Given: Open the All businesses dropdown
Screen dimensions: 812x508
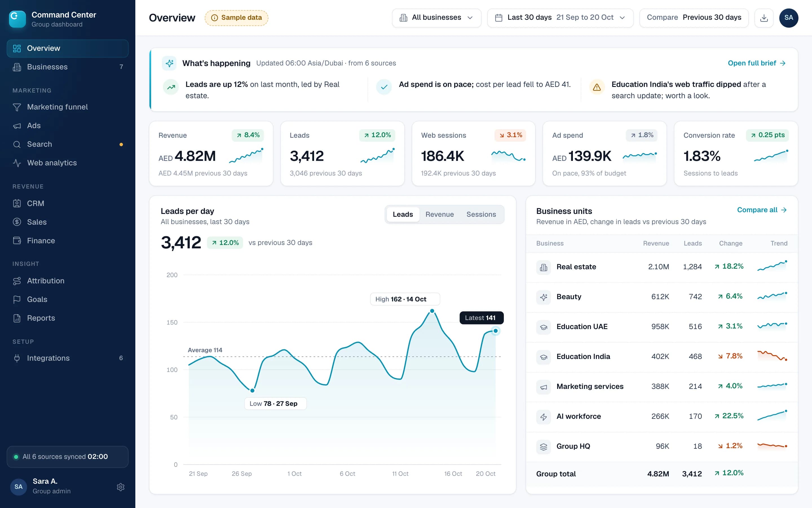Looking at the screenshot, I should click(436, 18).
